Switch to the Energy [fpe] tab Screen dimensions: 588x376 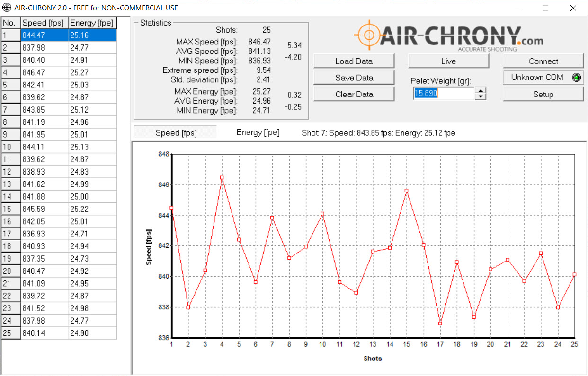click(258, 132)
